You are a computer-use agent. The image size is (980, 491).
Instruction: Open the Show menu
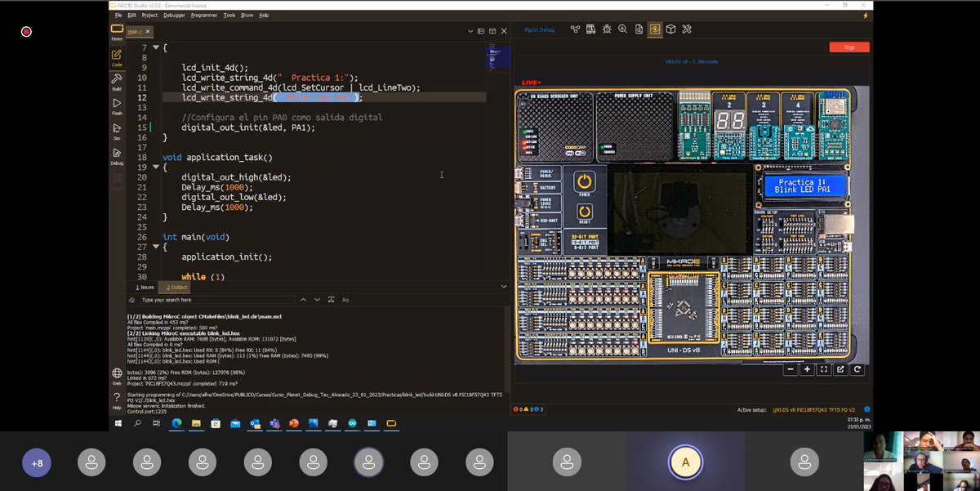point(247,15)
